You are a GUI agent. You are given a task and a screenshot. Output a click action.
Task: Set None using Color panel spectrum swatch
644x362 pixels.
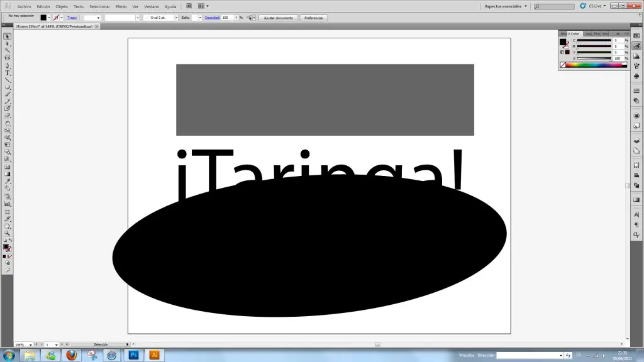coord(563,65)
